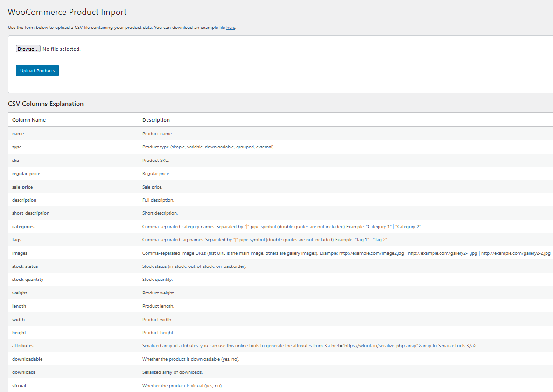553x392 pixels.
Task: Select the 'virtual' column cell
Action: click(19, 385)
